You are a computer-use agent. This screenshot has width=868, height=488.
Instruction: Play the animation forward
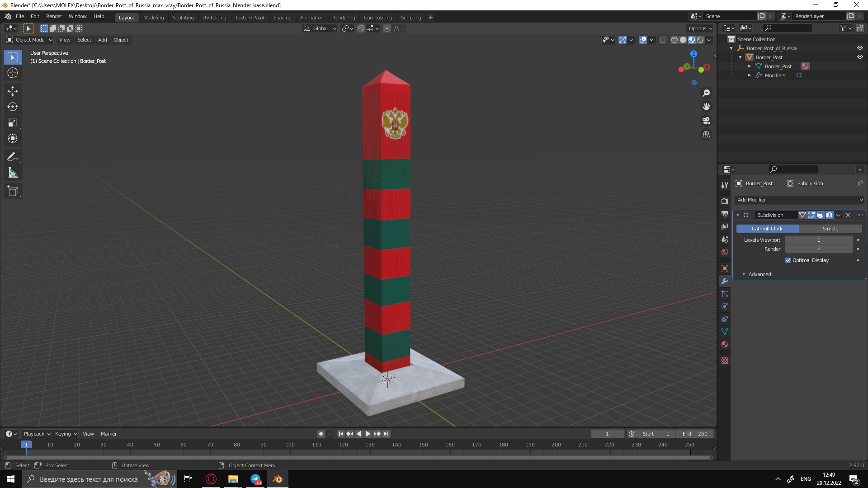(x=368, y=434)
